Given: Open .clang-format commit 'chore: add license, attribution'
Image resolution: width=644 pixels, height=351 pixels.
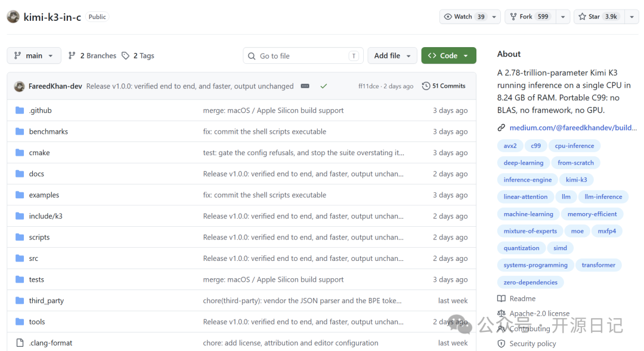Looking at the screenshot, I should pyautogui.click(x=290, y=343).
